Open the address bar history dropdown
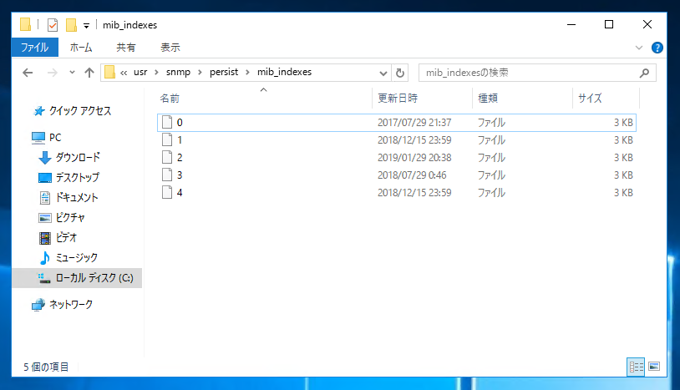680x390 pixels. [x=383, y=73]
